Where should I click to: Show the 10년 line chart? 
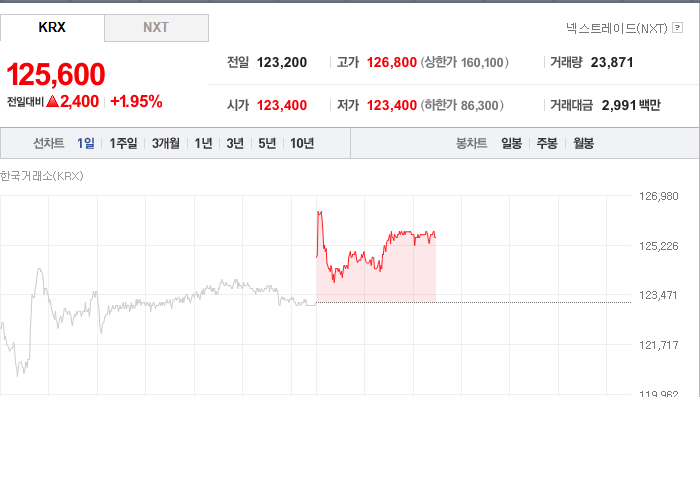(x=302, y=143)
